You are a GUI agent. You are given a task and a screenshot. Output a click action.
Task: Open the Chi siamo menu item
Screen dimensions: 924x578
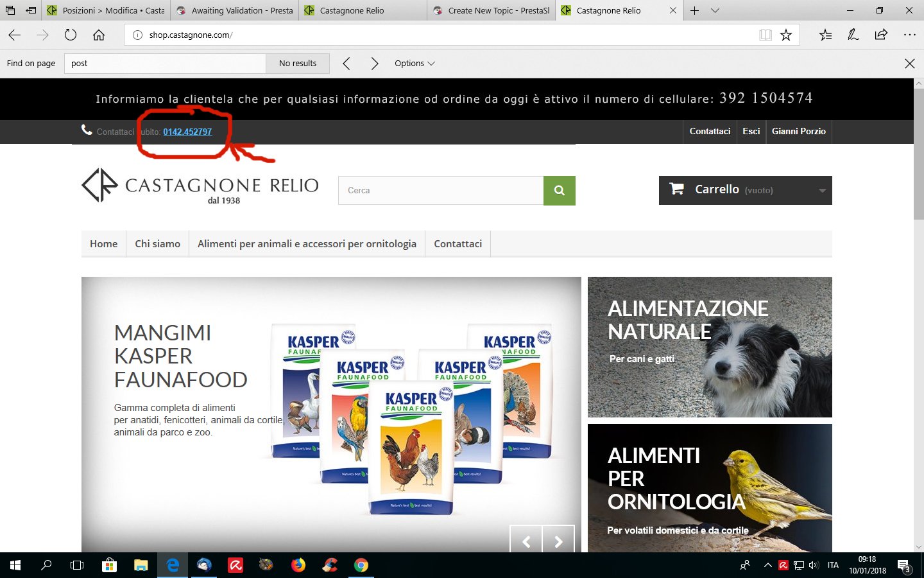157,244
